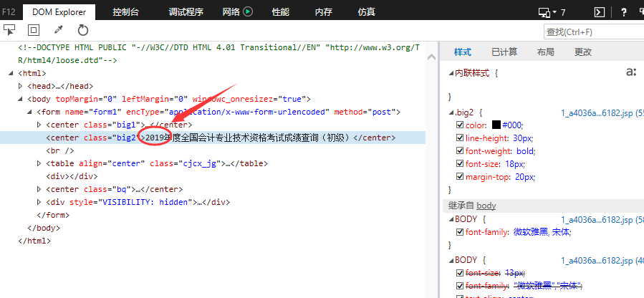Select the DOCTYPE comment row

tap(218, 54)
